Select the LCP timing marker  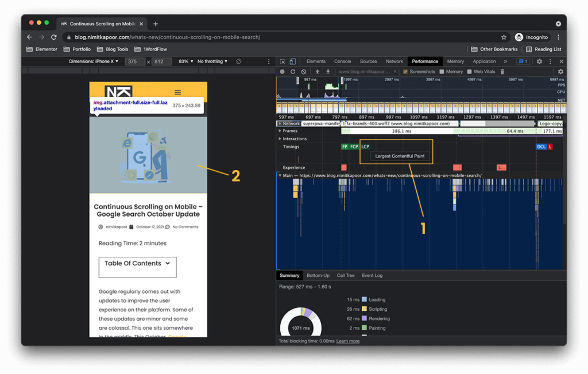pyautogui.click(x=365, y=146)
